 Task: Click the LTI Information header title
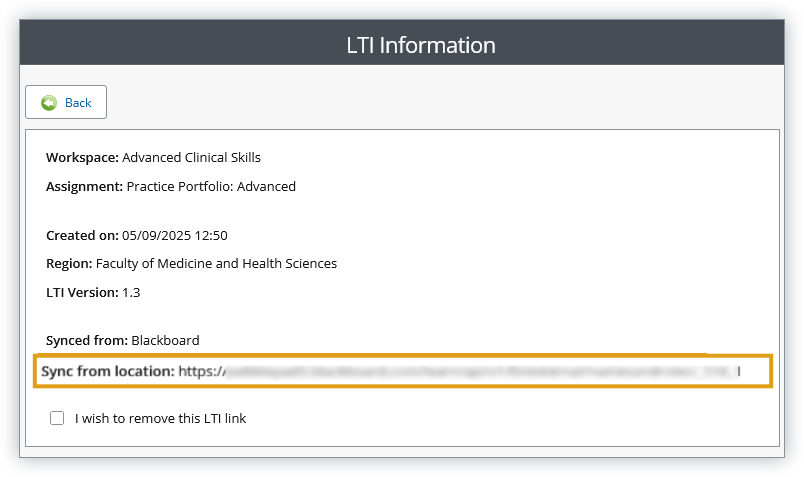point(420,45)
